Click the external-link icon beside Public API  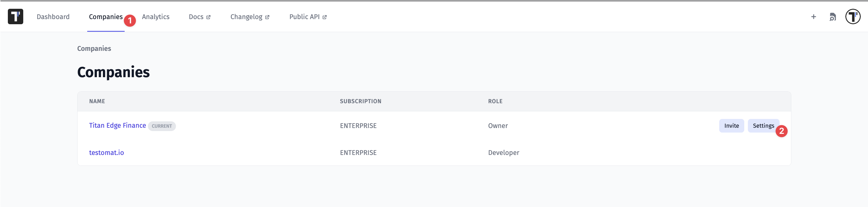tap(324, 17)
